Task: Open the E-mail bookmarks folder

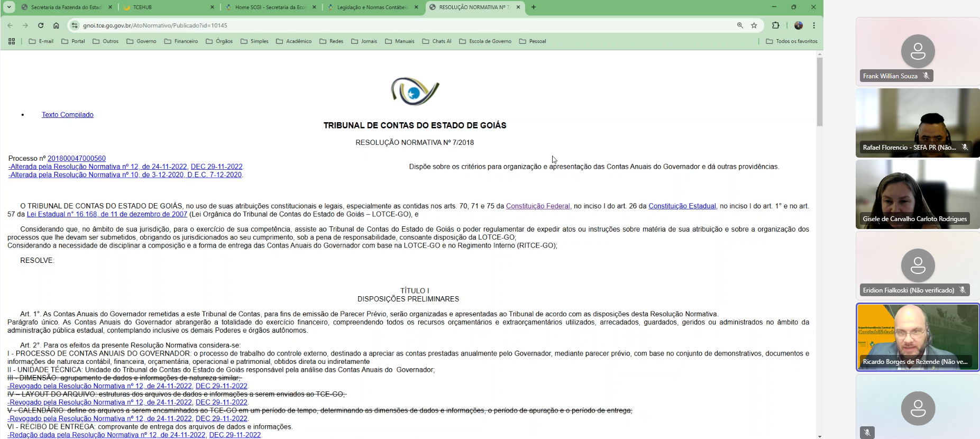Action: coord(41,41)
